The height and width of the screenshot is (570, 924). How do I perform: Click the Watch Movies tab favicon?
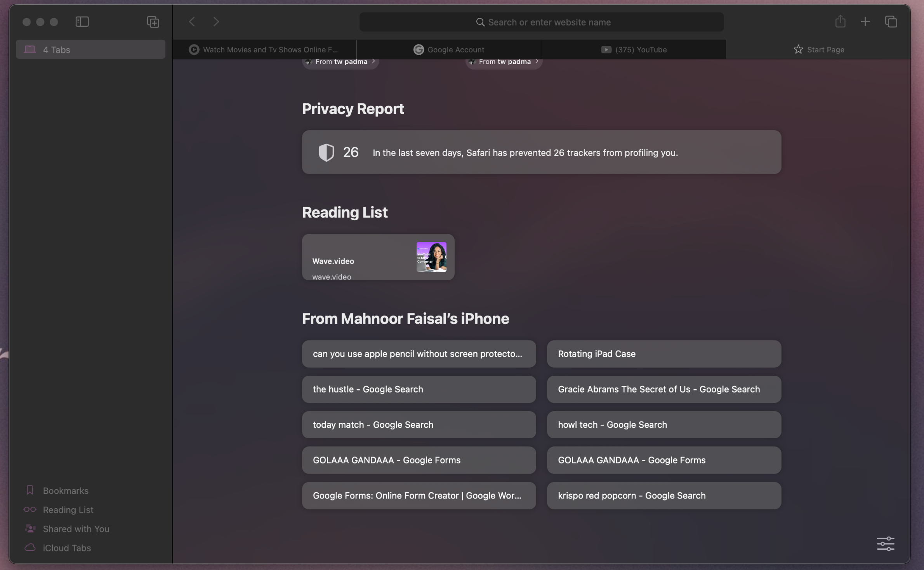[x=194, y=49]
